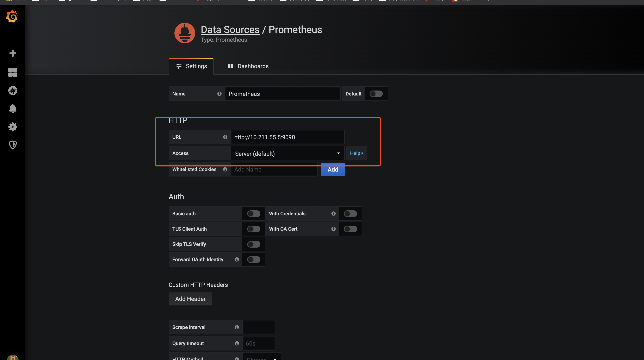Screen dimensions: 644x360
Task: Click the Add Header button
Action: [190, 299]
